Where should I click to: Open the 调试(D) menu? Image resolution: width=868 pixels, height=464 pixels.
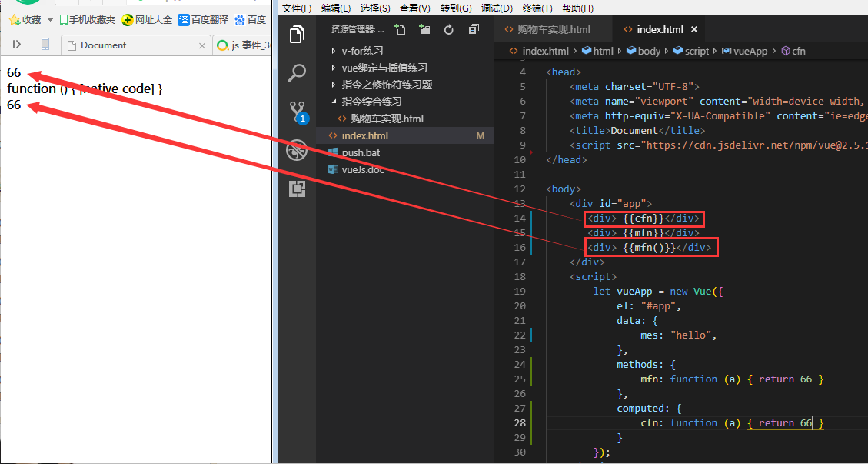tap(497, 8)
